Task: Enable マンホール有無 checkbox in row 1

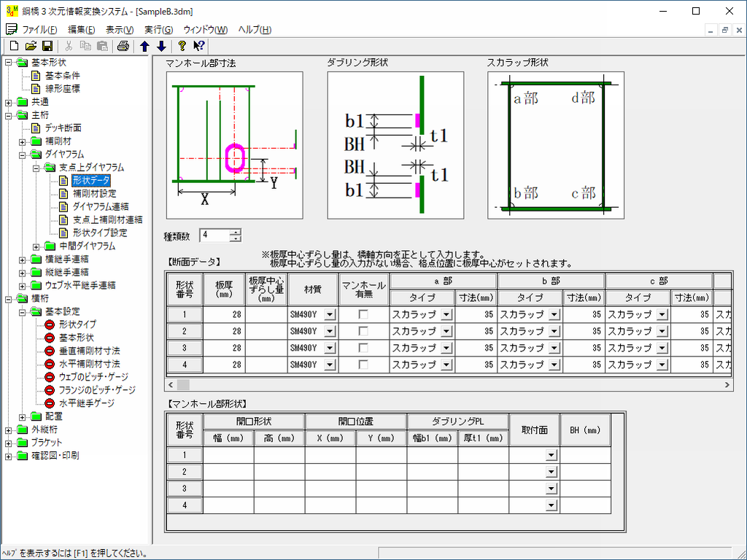Action: point(363,314)
